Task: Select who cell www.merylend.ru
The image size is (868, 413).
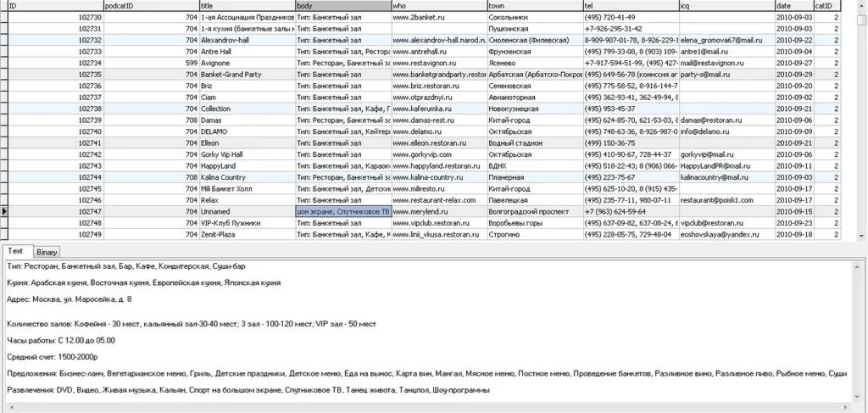Action: [439, 211]
